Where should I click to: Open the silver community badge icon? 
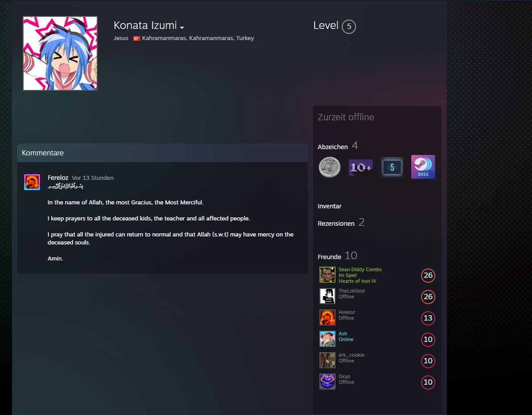[x=329, y=167]
